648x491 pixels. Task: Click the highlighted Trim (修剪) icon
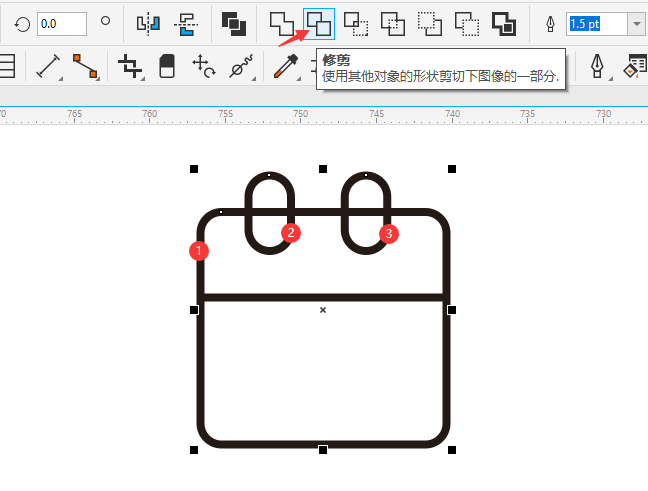[x=319, y=24]
